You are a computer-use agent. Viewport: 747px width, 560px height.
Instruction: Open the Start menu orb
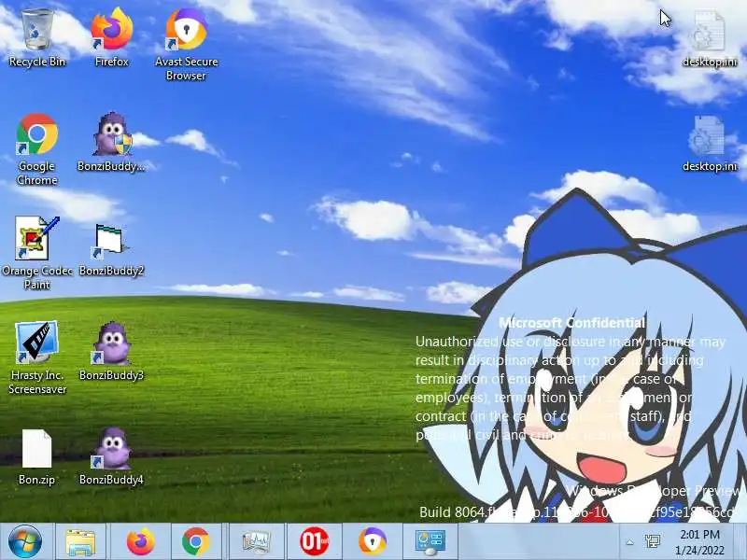(25, 541)
